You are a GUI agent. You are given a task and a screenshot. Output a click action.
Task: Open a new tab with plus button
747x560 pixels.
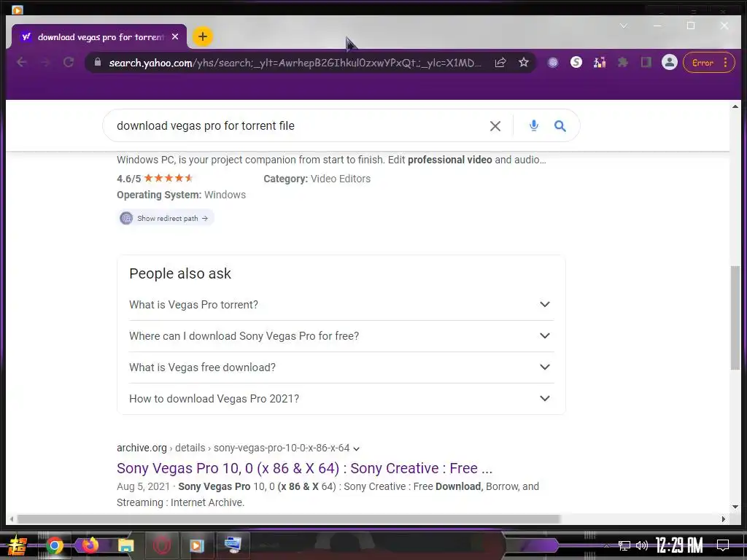point(203,36)
